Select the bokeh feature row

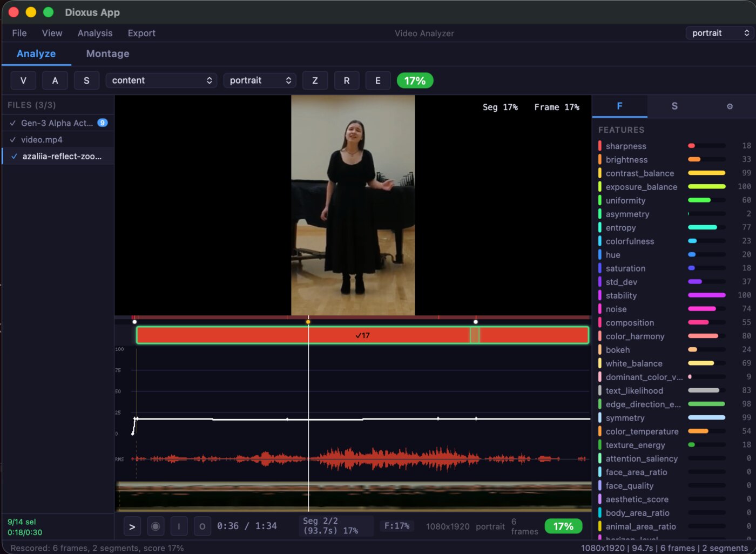pyautogui.click(x=674, y=349)
